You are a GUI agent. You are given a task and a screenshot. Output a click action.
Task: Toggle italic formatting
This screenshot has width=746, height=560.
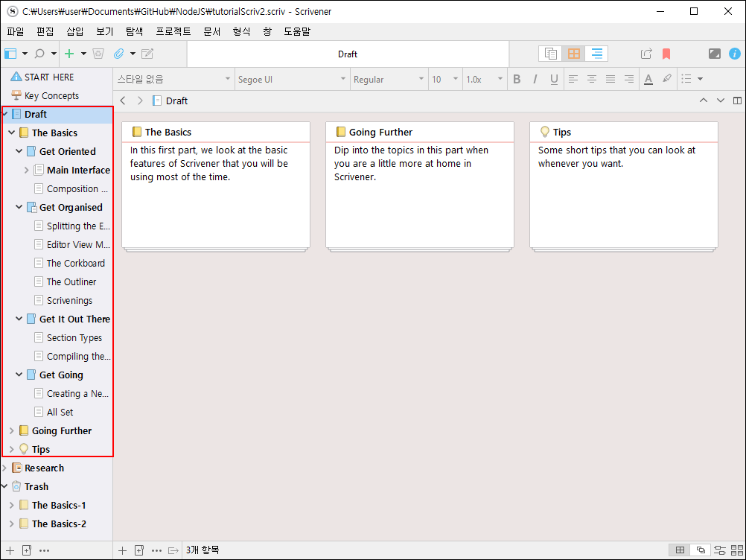coord(535,79)
